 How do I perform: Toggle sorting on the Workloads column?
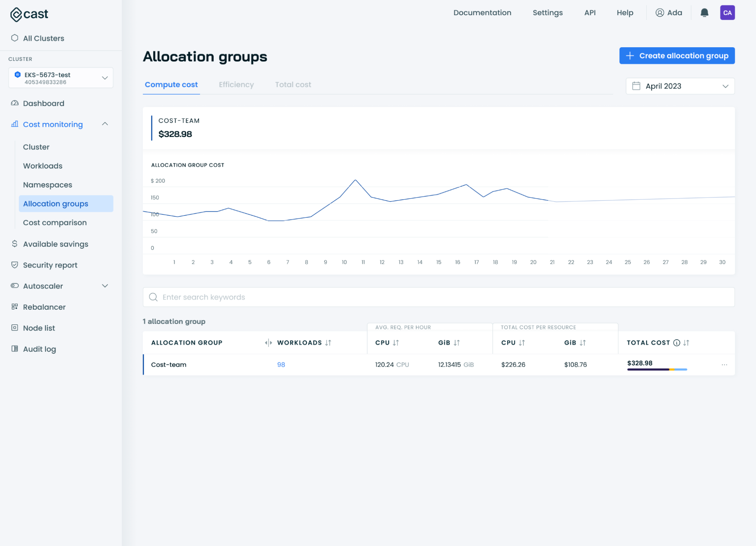pyautogui.click(x=328, y=343)
